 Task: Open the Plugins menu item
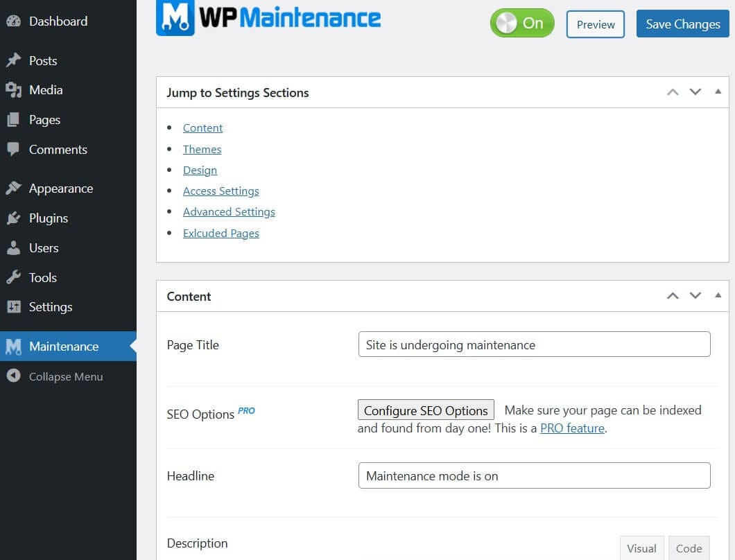(49, 218)
